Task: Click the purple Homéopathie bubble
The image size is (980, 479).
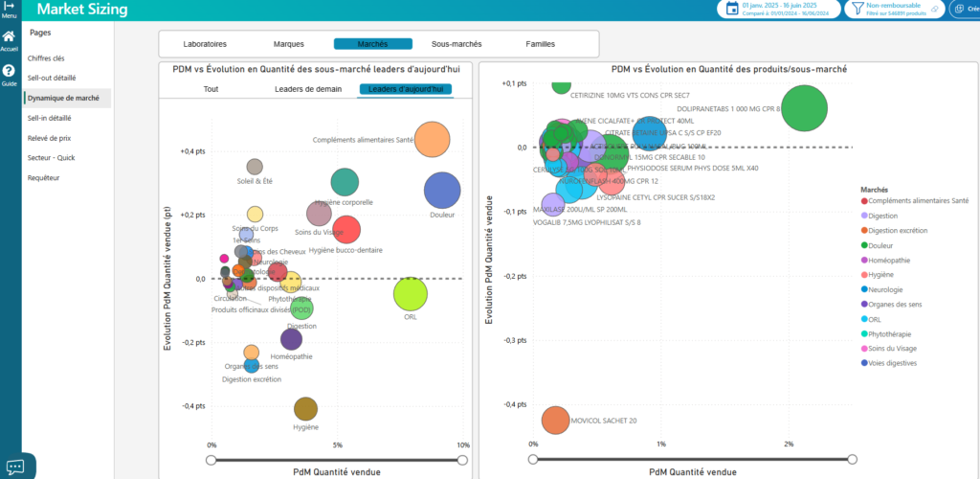Action: [x=291, y=339]
